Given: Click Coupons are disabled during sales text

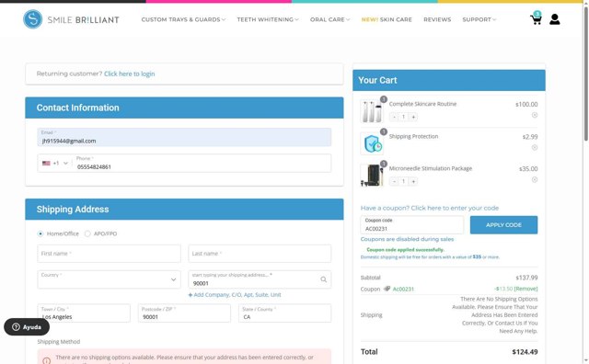Looking at the screenshot, I should (x=407, y=239).
